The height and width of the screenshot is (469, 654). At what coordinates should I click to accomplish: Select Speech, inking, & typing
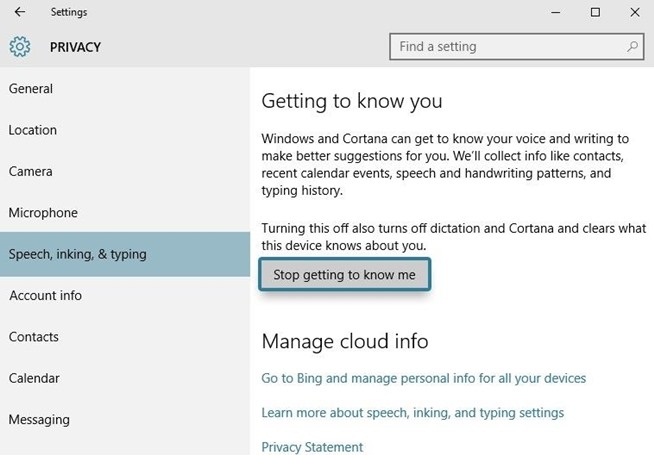pos(78,254)
